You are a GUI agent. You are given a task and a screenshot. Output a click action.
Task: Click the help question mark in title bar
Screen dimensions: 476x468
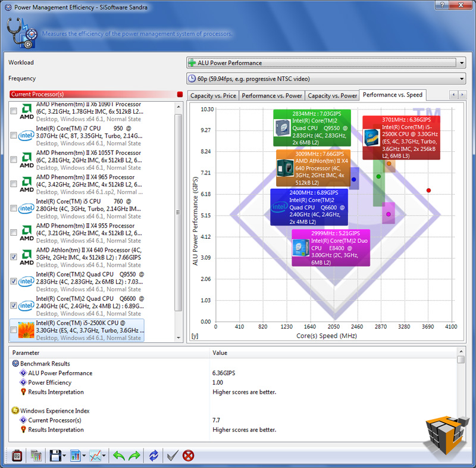tap(442, 5)
